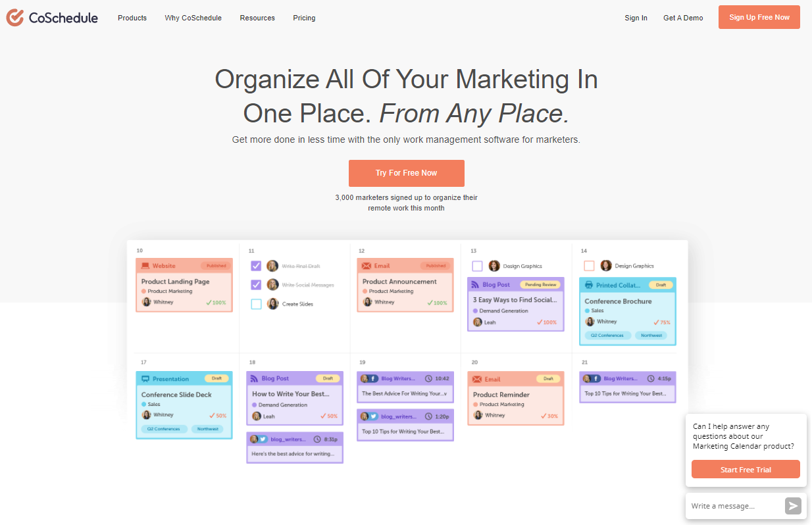
Task: Go to the Pricing page
Action: pyautogui.click(x=304, y=18)
